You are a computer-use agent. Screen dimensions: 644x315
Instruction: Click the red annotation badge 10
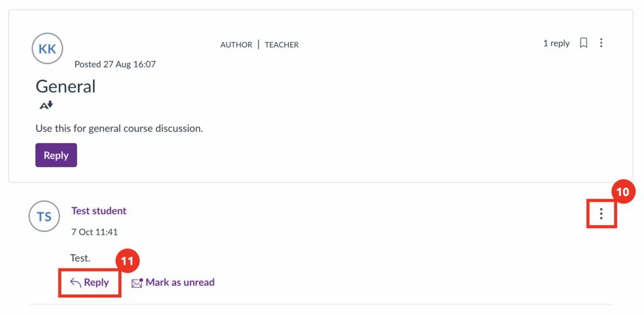622,194
